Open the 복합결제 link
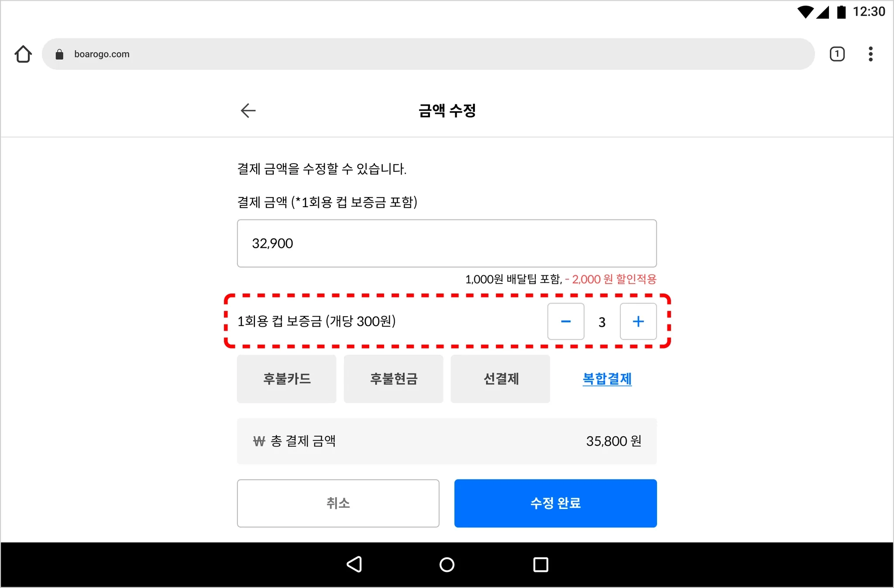Image resolution: width=894 pixels, height=588 pixels. click(607, 379)
